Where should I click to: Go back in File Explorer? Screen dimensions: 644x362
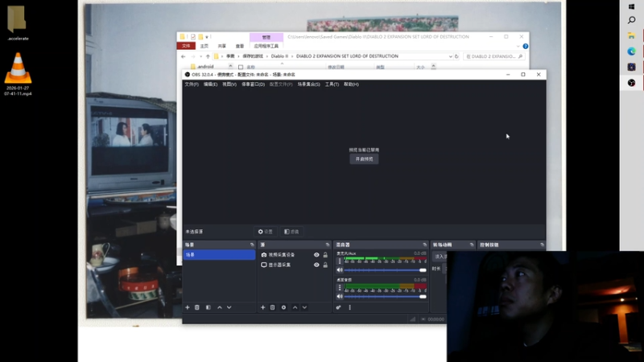tap(184, 56)
